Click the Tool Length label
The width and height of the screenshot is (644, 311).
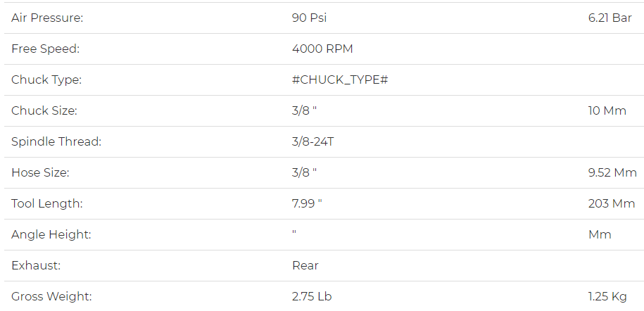[47, 203]
